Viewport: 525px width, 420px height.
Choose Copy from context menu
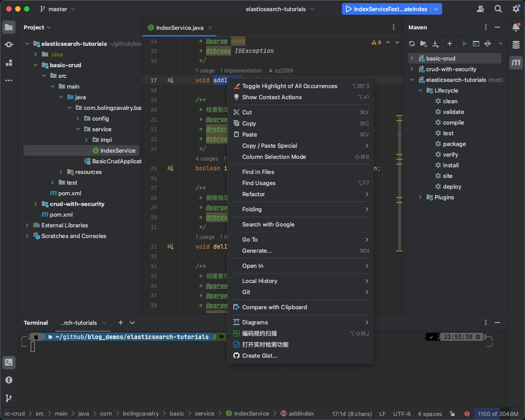point(301,123)
